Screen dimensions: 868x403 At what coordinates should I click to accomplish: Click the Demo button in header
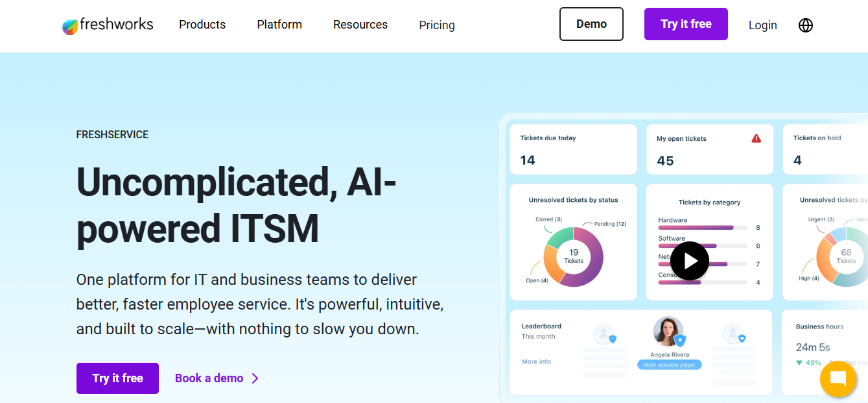(x=591, y=24)
